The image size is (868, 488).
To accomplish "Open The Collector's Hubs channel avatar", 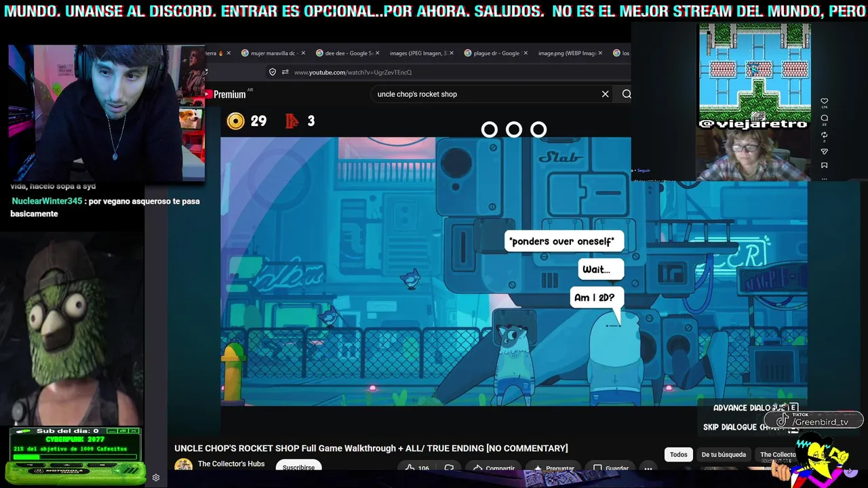I will click(183, 466).
